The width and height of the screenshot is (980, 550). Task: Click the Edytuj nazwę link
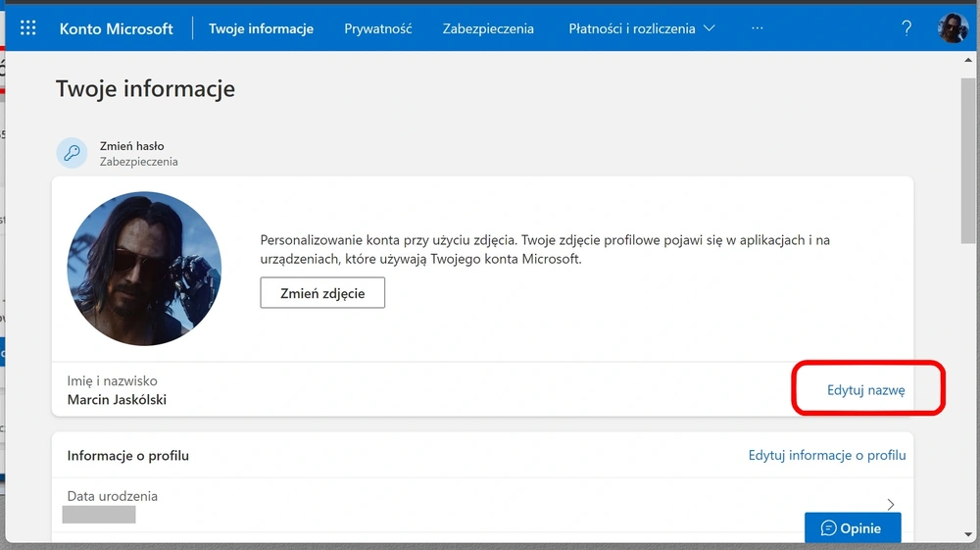865,390
